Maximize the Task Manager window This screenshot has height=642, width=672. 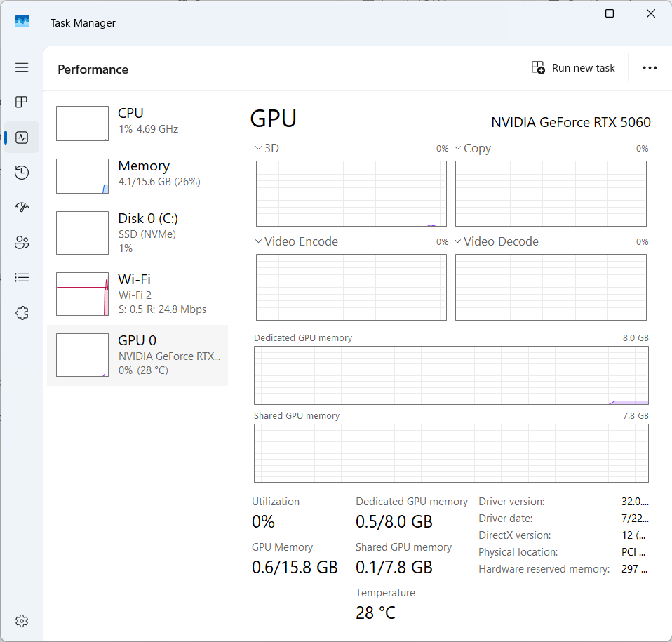coord(610,13)
